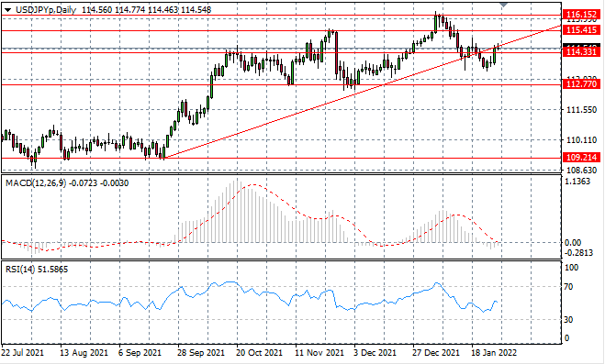This screenshot has width=605, height=364.
Task: Click the RSI scale value 100
Action: tap(571, 268)
